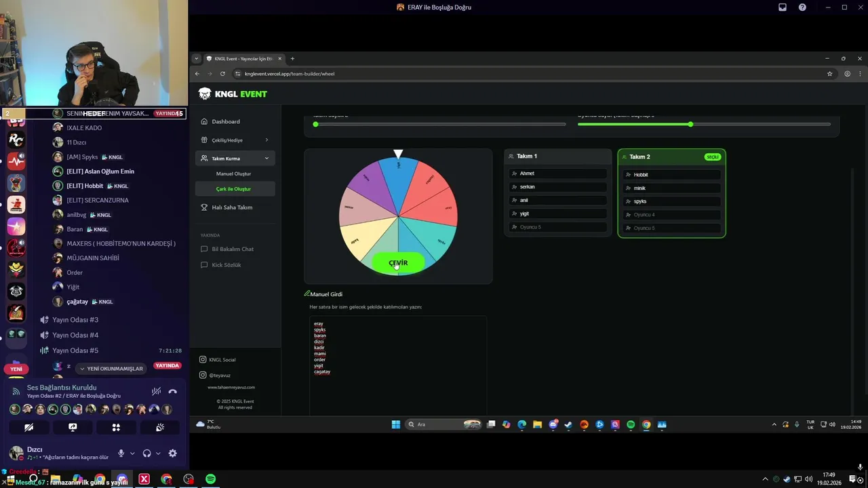Open the red heartbeat Discord server icon
Image resolution: width=868 pixels, height=488 pixels.
click(16, 161)
